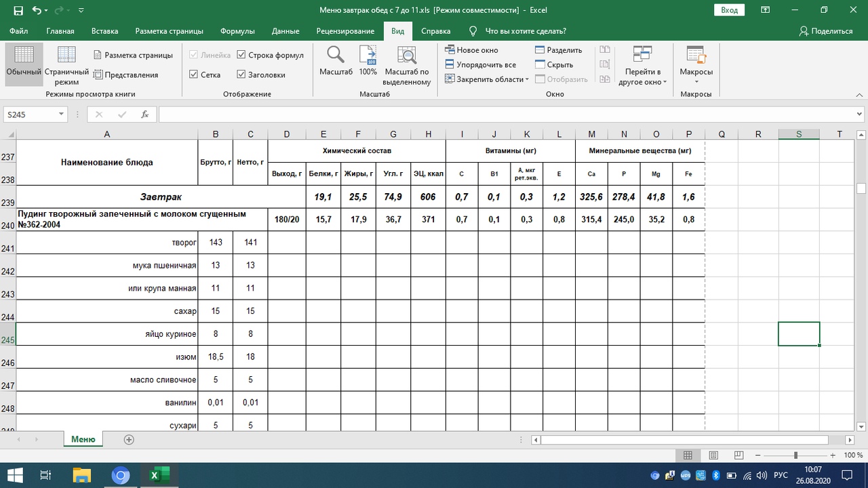Screen dimensions: 868x488
Task: Add a new sheet with plus icon
Action: pos(129,439)
